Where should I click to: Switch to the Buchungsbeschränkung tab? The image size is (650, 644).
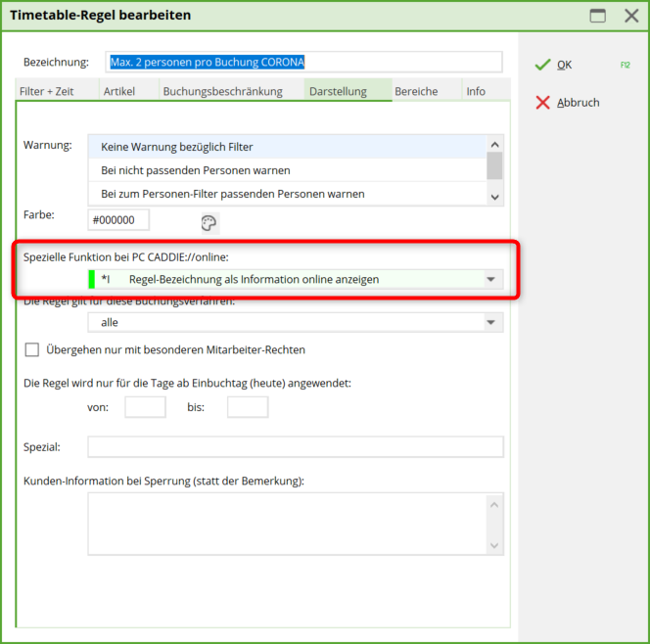coord(222,91)
